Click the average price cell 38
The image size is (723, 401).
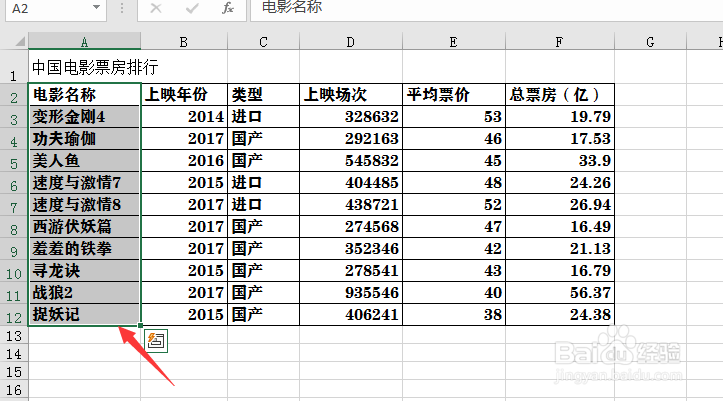click(x=454, y=315)
